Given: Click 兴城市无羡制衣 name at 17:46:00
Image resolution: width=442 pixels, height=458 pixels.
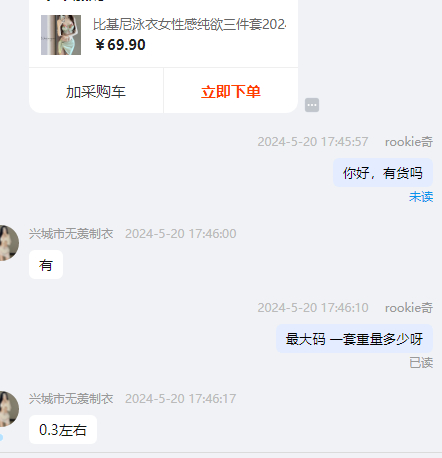Looking at the screenshot, I should [71, 233].
